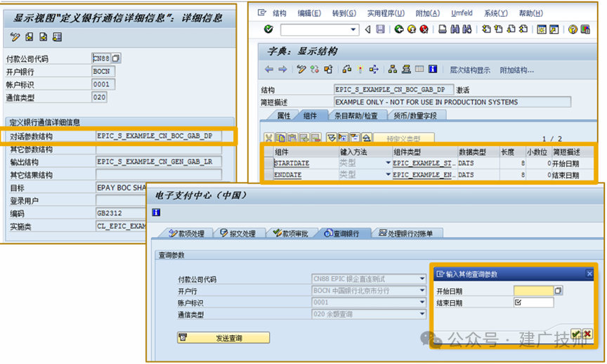Viewport: 607px width, 364px height.
Task: Switch to the 属性 tab
Action: pos(283,115)
